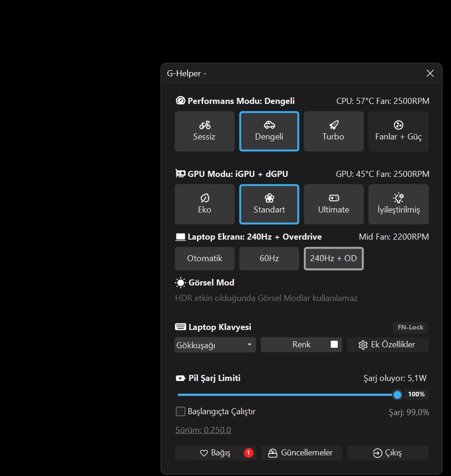Open the Sürüm: 0.250.0 version link

click(x=204, y=430)
